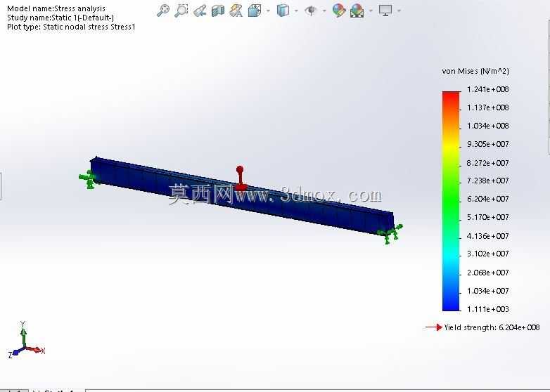Expand the Apply Scene dropdown arrow
The height and width of the screenshot is (392, 550).
click(x=371, y=11)
